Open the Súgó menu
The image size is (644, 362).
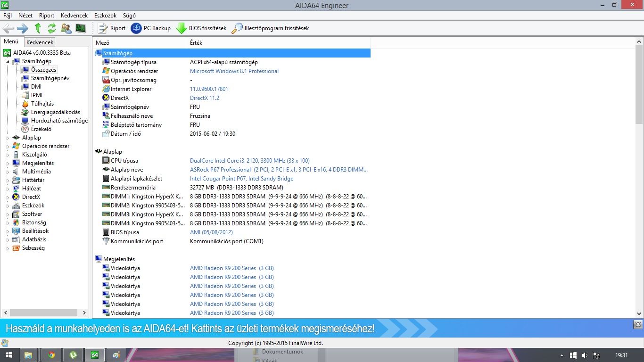pos(129,16)
